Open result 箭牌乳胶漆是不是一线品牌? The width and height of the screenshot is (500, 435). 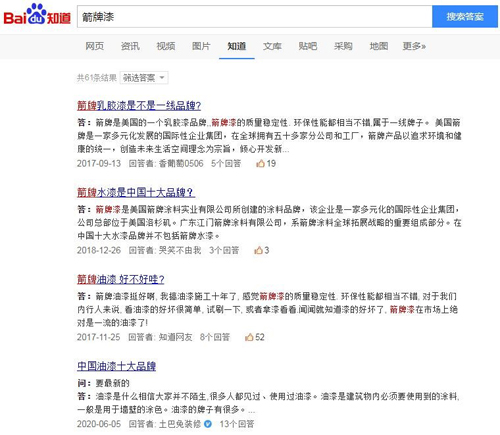click(x=139, y=105)
